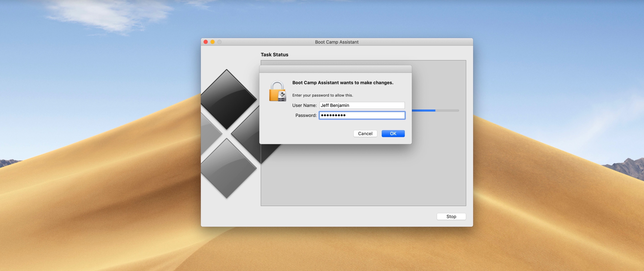Click the partially hidden left diamond of logo

(209, 134)
